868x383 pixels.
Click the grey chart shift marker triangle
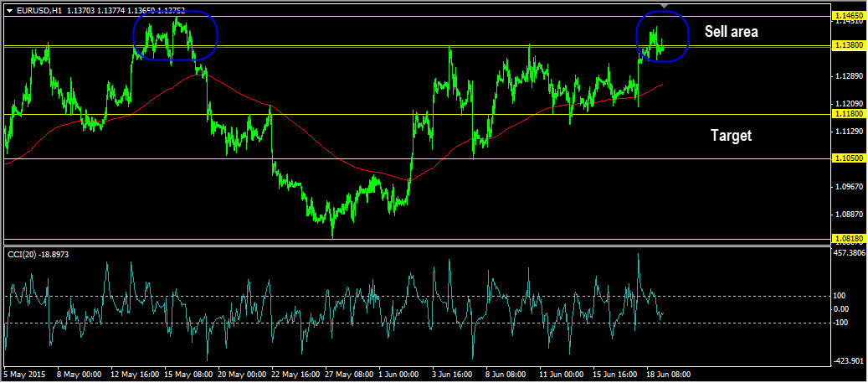click(666, 6)
